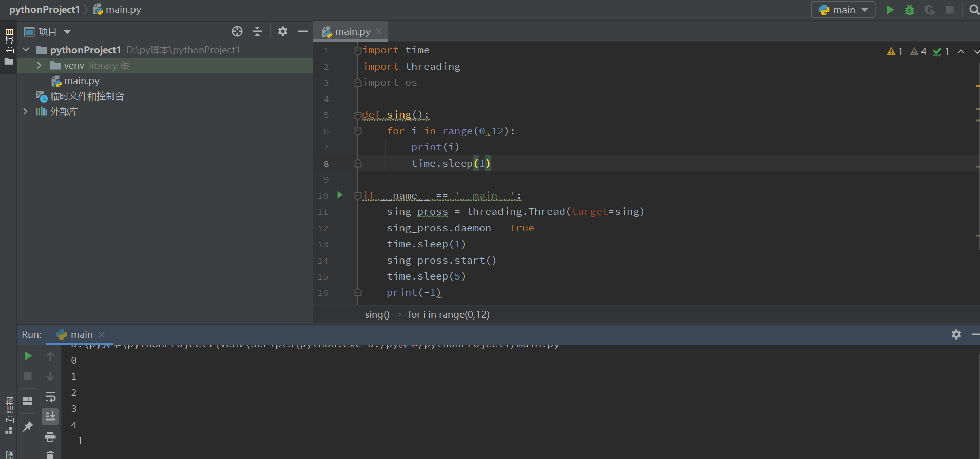Run the main configuration from the top toolbar
The width and height of the screenshot is (980, 459).
[x=890, y=10]
